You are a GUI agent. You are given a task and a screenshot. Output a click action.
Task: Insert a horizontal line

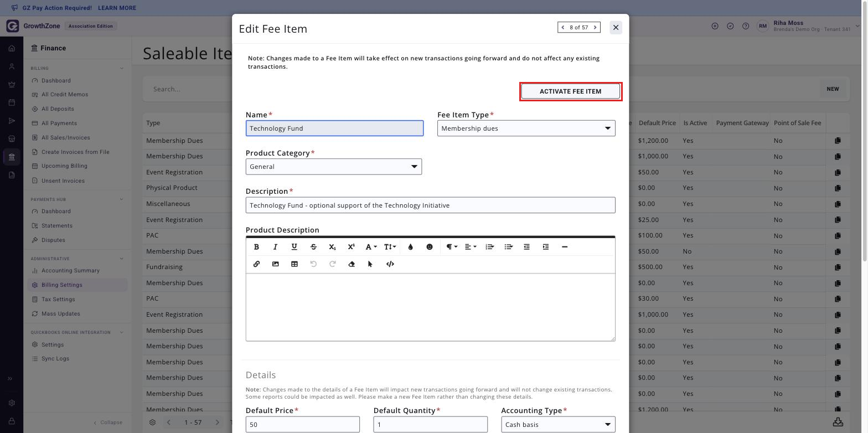565,247
